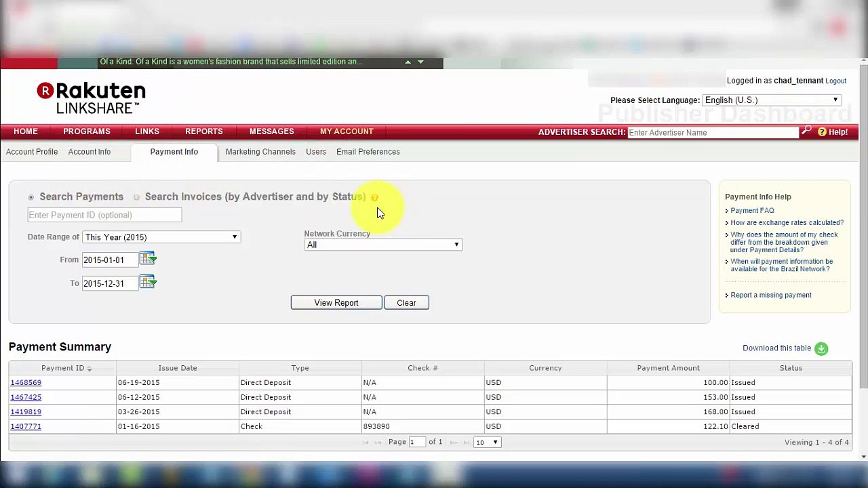The height and width of the screenshot is (488, 868).
Task: Open payment ID 1468569
Action: (26, 382)
